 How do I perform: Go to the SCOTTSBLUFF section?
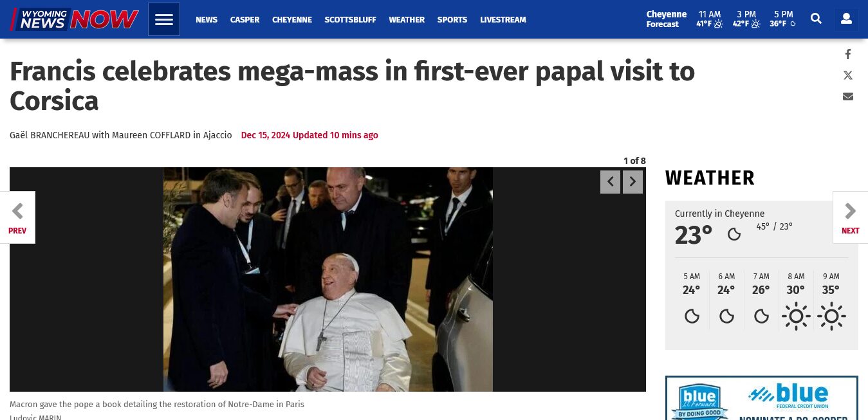(350, 20)
